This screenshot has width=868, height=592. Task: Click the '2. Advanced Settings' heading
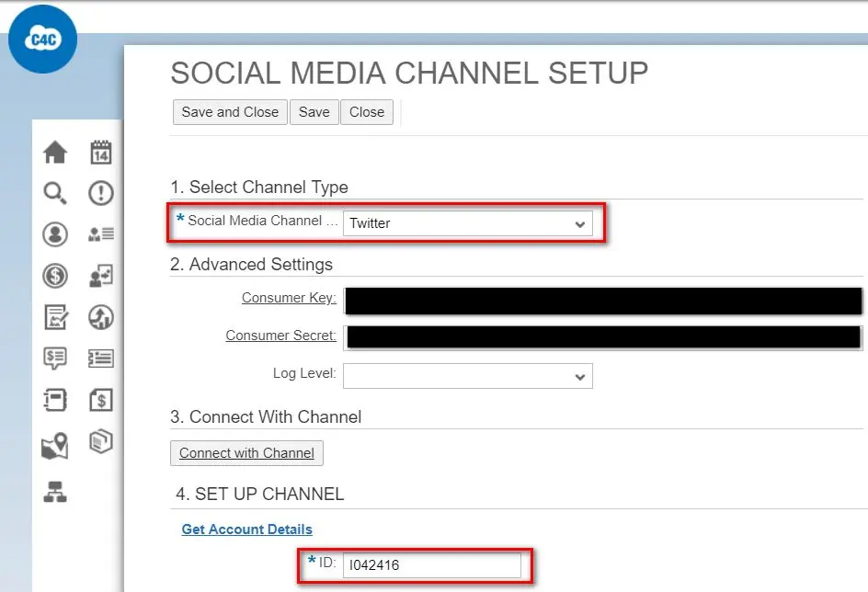(x=251, y=265)
